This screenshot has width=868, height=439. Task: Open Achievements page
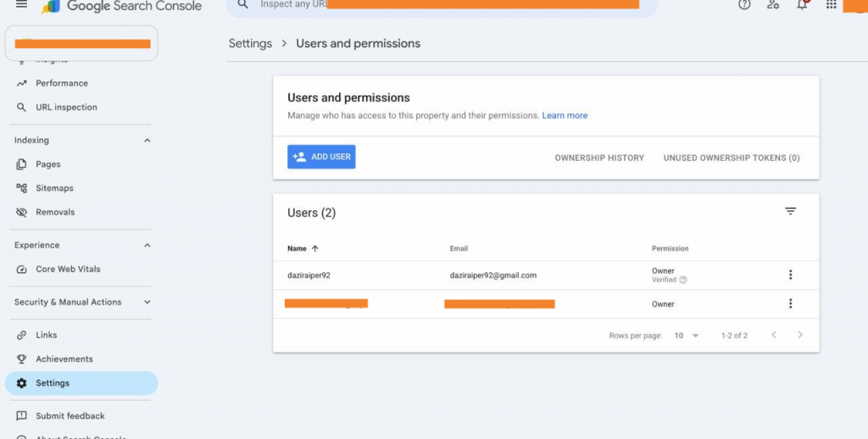click(x=64, y=358)
